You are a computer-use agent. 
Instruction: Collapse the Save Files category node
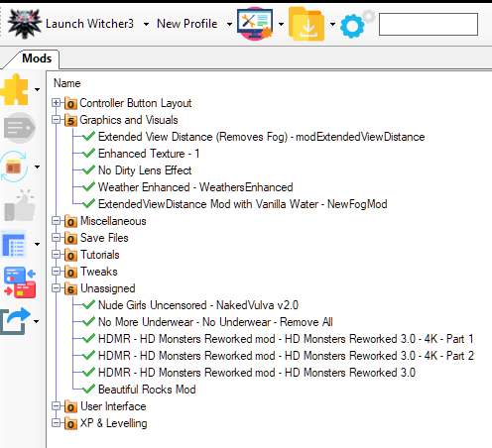pyautogui.click(x=56, y=238)
